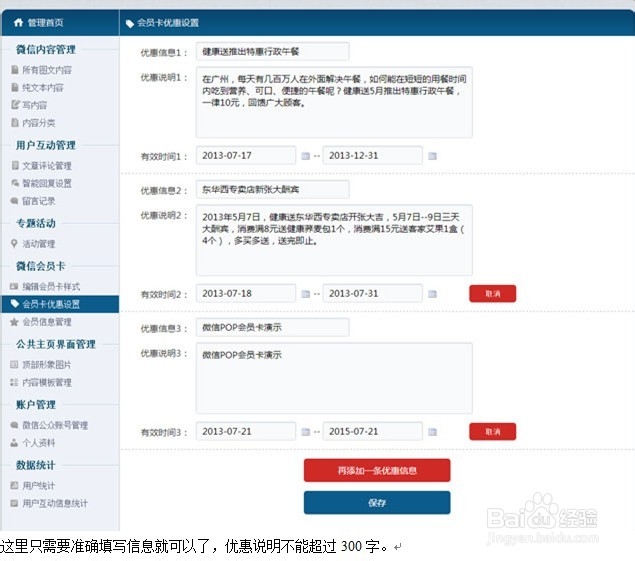Click the card icon beside 编辑会员卡样式
Image resolution: width=635 pixels, height=561 pixels.
pyautogui.click(x=14, y=286)
